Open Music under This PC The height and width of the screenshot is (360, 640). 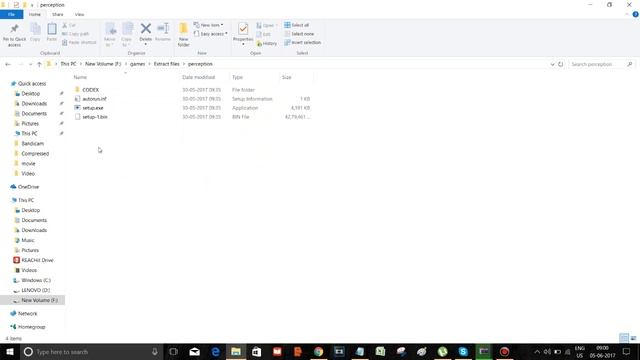28,240
